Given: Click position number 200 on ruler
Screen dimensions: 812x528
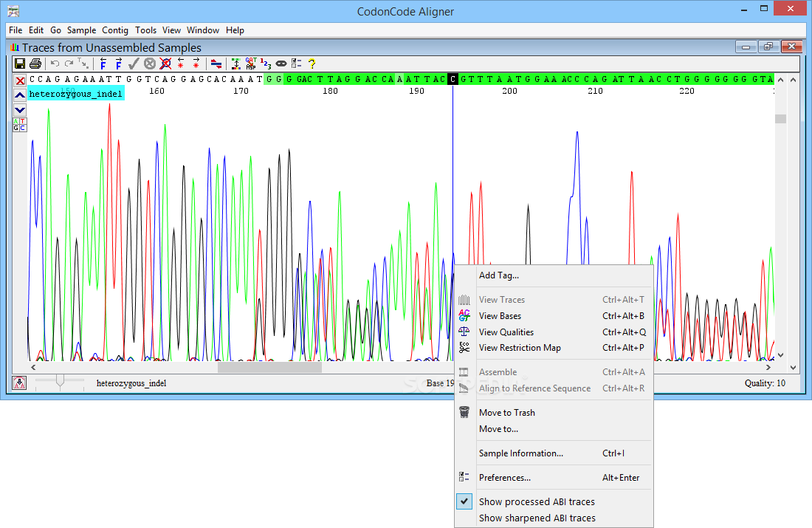Looking at the screenshot, I should 509,91.
